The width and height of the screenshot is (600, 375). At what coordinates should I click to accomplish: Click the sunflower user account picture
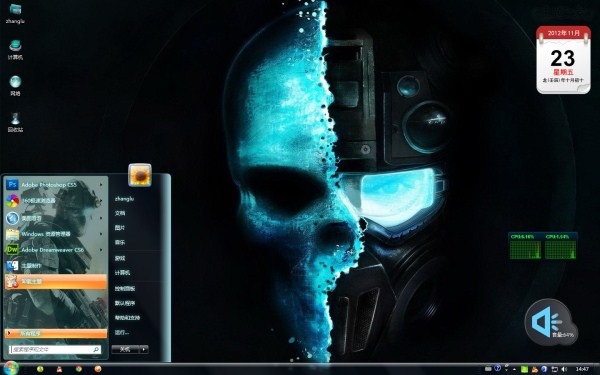(x=140, y=175)
